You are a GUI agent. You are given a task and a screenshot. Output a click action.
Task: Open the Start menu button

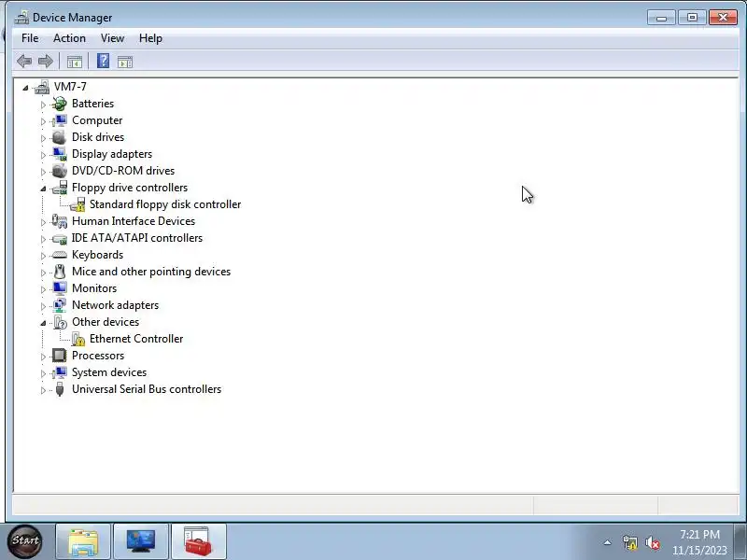tap(25, 541)
